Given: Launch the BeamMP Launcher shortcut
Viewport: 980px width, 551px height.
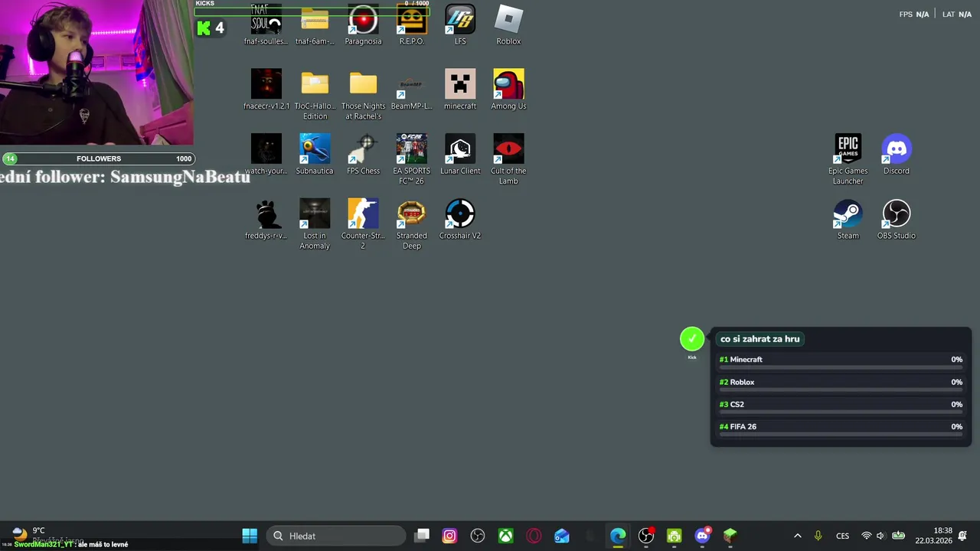Looking at the screenshot, I should (411, 90).
